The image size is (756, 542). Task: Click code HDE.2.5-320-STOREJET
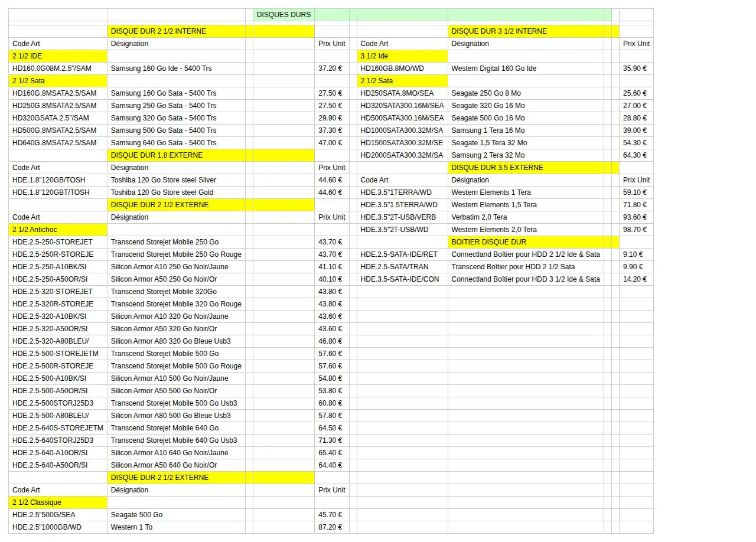[x=58, y=292]
